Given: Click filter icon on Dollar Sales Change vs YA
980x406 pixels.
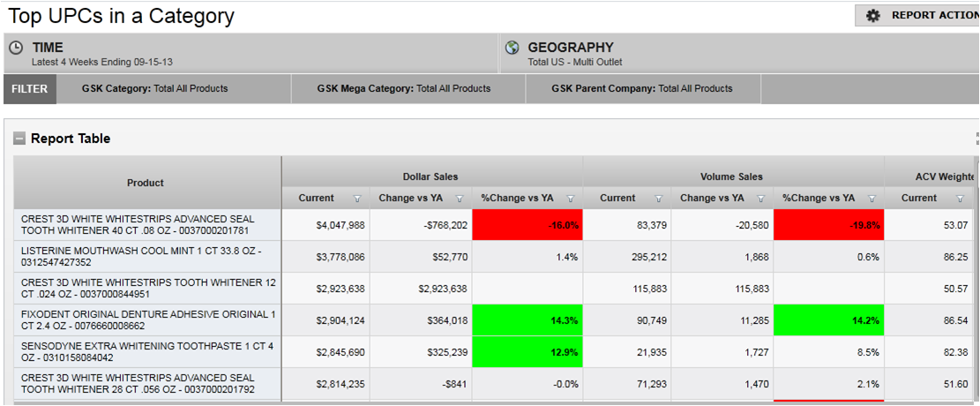Looking at the screenshot, I should click(459, 199).
